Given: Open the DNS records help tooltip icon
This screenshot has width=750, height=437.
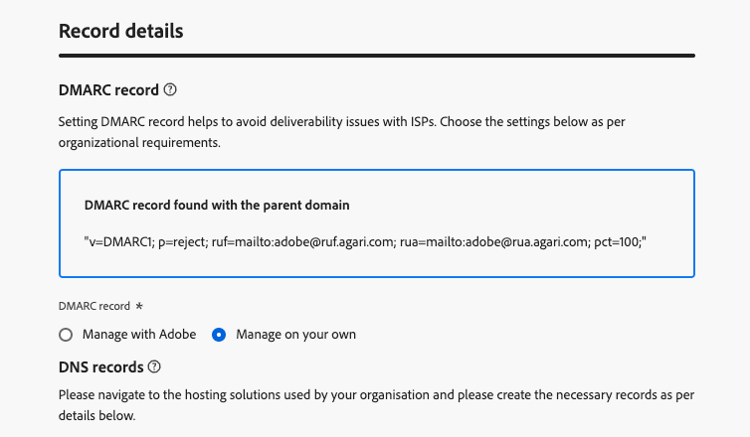Looking at the screenshot, I should click(x=154, y=367).
